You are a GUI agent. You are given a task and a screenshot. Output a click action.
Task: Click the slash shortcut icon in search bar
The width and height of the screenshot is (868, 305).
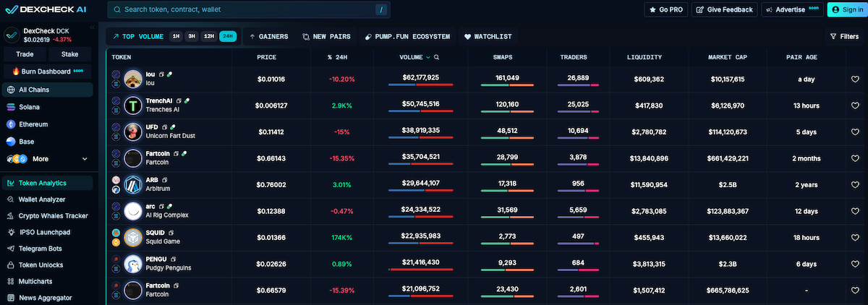[383, 10]
